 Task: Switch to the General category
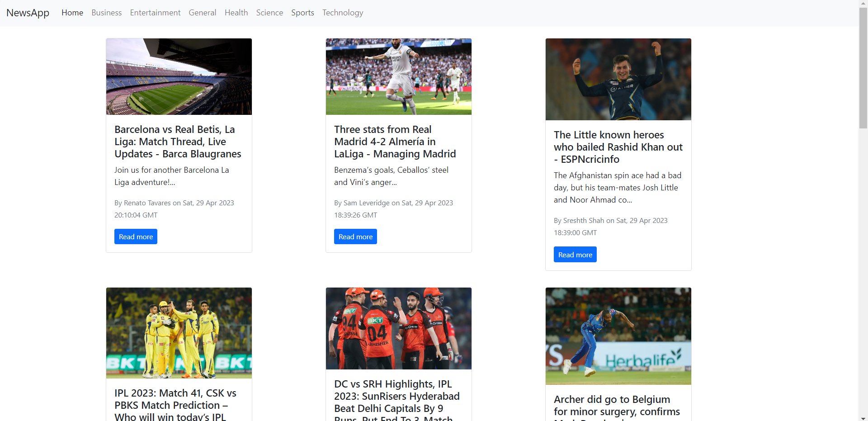203,13
